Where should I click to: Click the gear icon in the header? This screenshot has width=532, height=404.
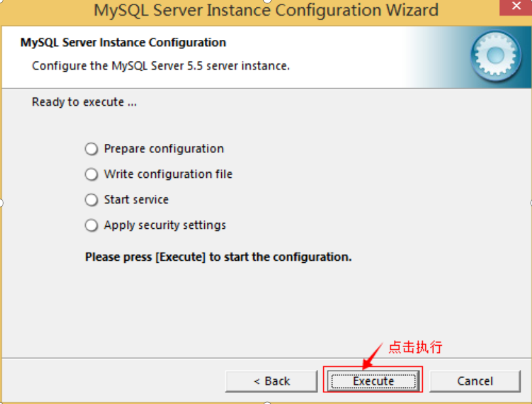(496, 56)
